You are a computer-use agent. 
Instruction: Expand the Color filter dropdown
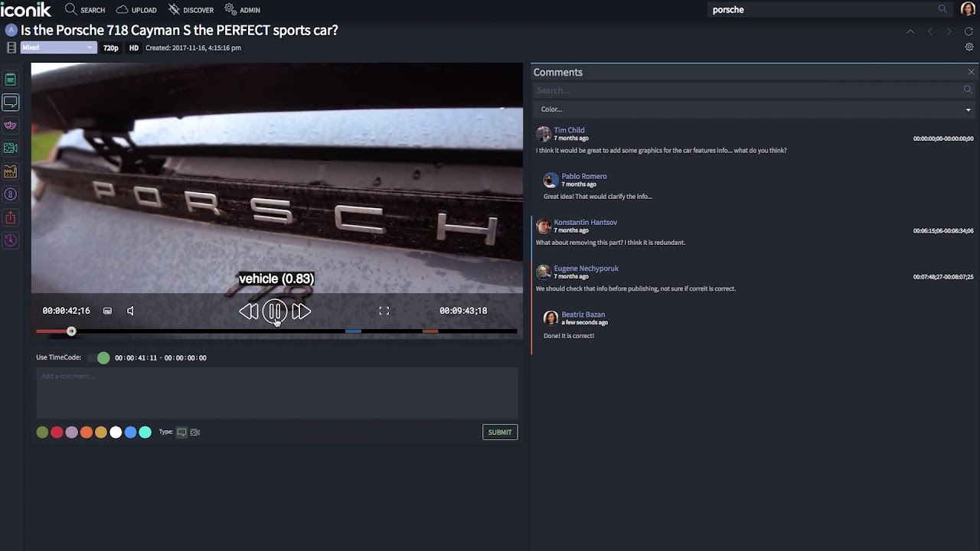point(754,109)
